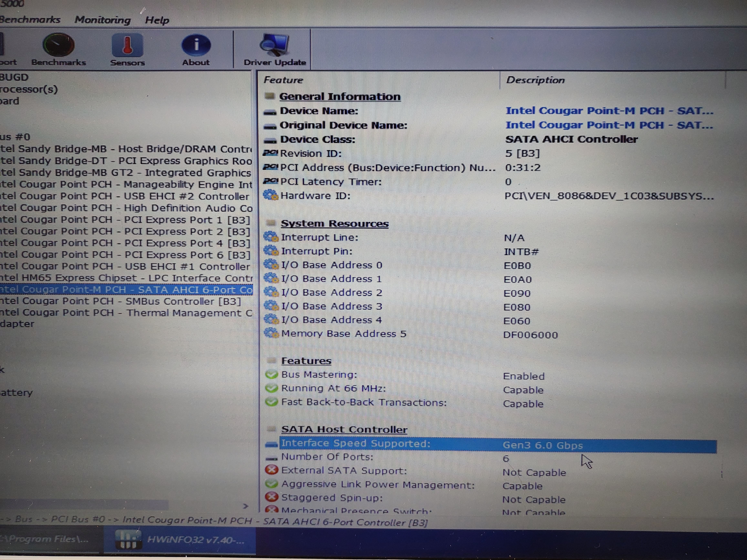This screenshot has height=560, width=747.
Task: Open the Help menu
Action: (x=157, y=20)
